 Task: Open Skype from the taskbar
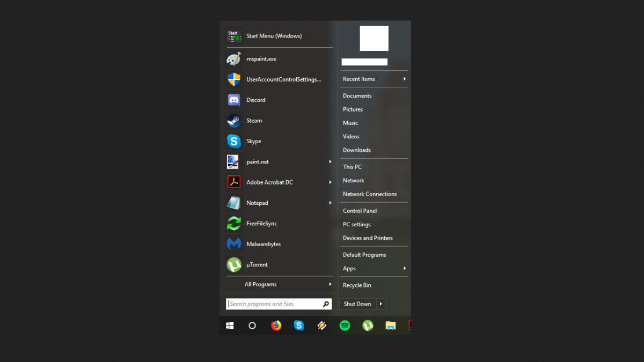(299, 326)
